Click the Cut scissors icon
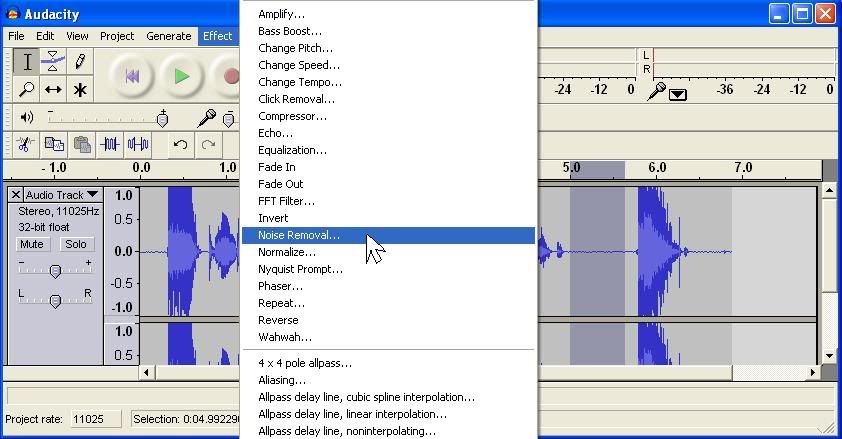Viewport: 842px width, 439px height. coord(24,144)
